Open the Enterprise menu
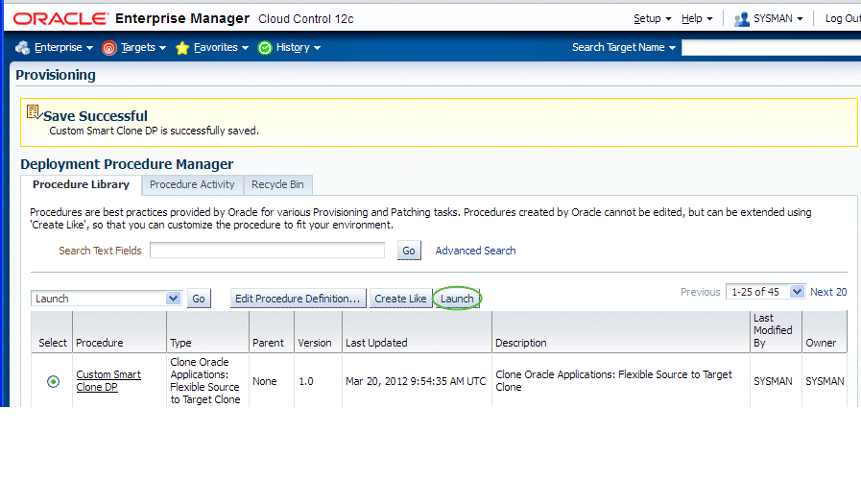The image size is (861, 504). pyautogui.click(x=63, y=48)
